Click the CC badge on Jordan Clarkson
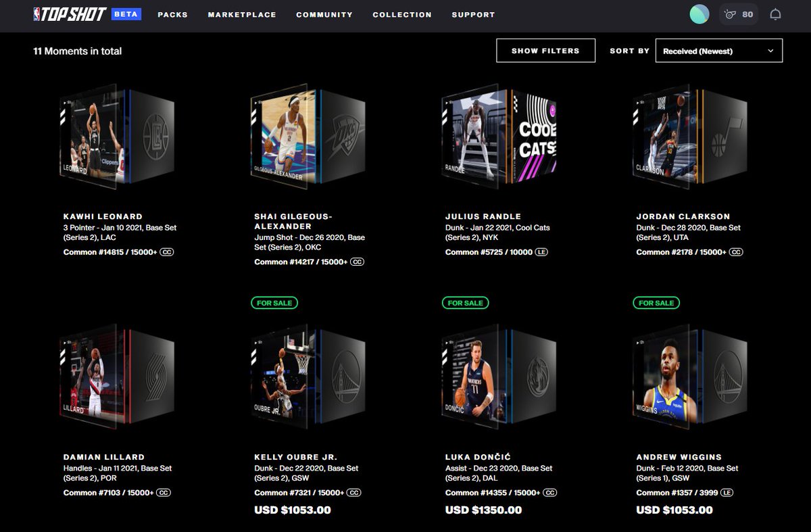This screenshot has width=811, height=532. coord(736,252)
